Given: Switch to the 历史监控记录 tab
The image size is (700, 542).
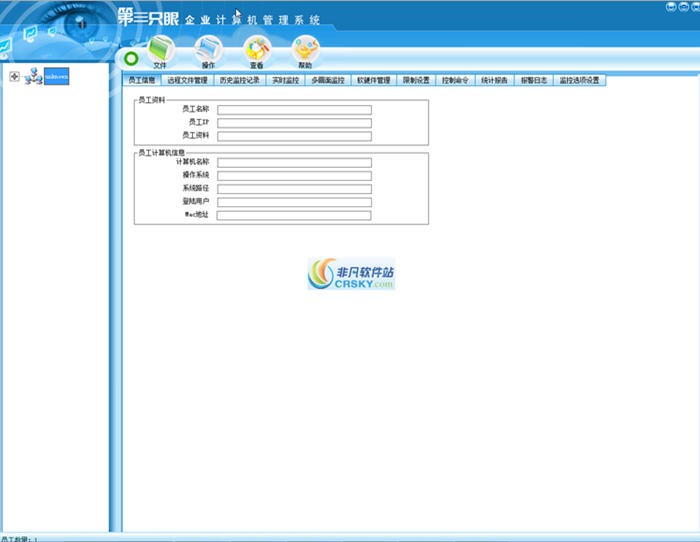Looking at the screenshot, I should 240,80.
